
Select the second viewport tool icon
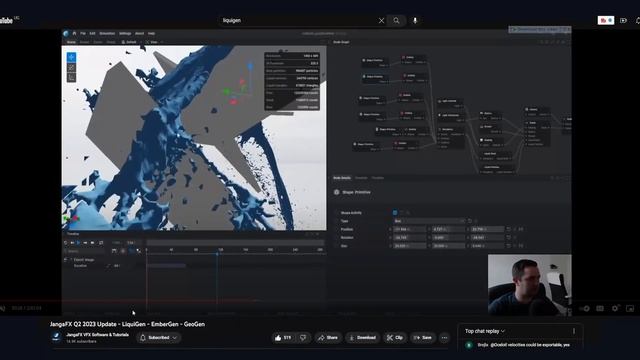click(71, 68)
